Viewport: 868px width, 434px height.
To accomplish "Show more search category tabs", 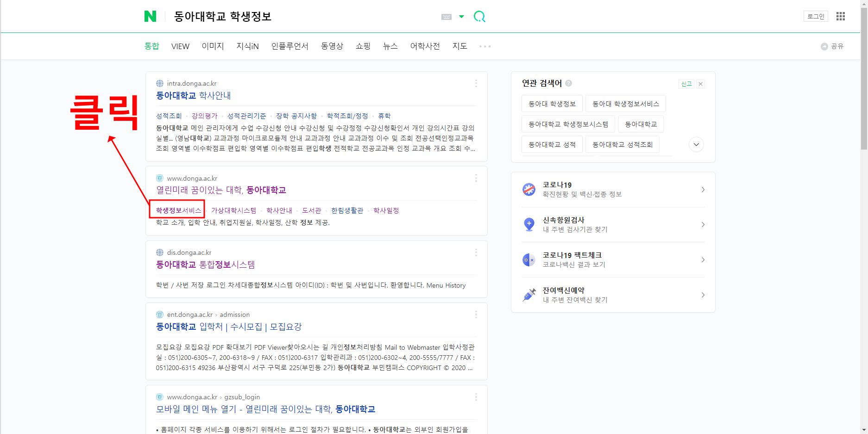I will tap(484, 46).
